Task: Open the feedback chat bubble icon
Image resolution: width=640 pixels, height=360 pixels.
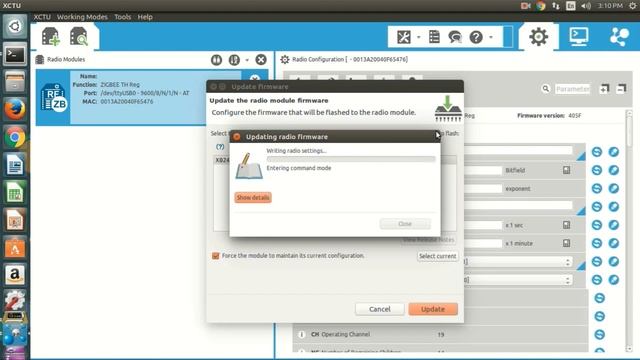Action: (455, 37)
